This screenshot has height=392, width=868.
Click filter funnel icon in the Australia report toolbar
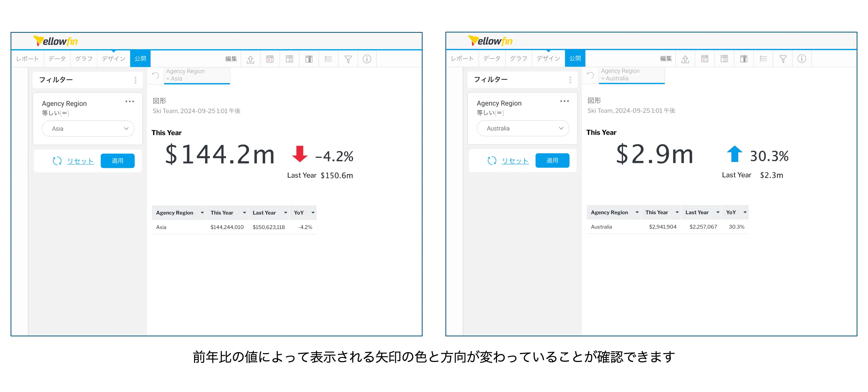point(783,59)
